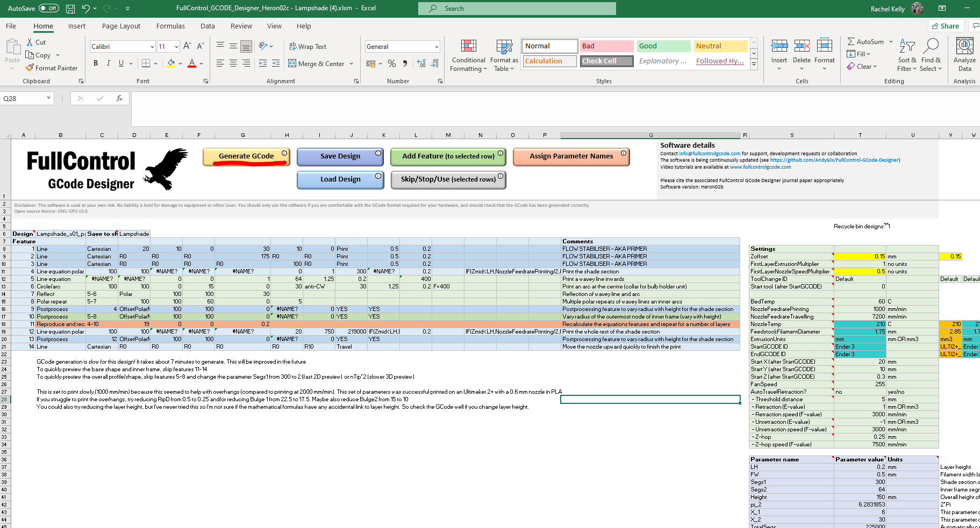Viewport: 980px width, 528px height.
Task: Click the Share button
Action: click(x=946, y=26)
